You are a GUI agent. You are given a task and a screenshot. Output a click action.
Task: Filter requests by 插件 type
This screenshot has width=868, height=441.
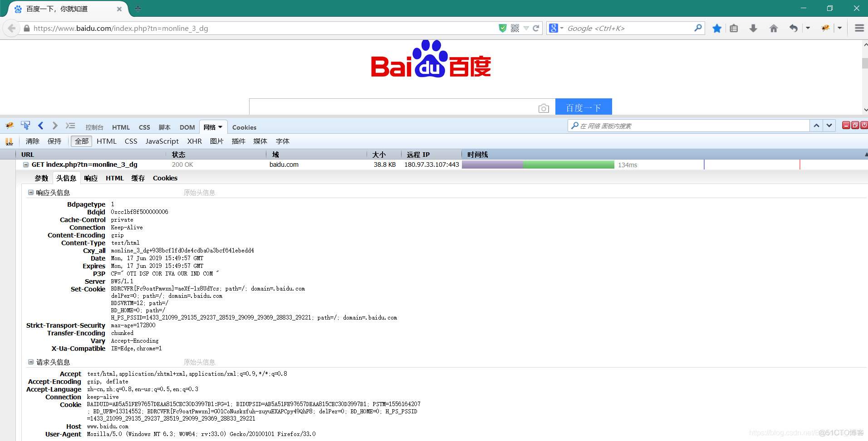tap(239, 141)
